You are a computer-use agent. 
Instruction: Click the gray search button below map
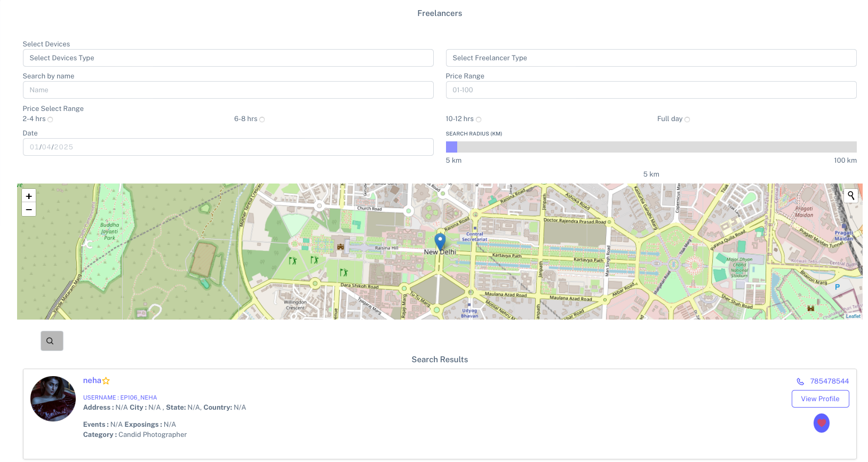[x=52, y=341]
